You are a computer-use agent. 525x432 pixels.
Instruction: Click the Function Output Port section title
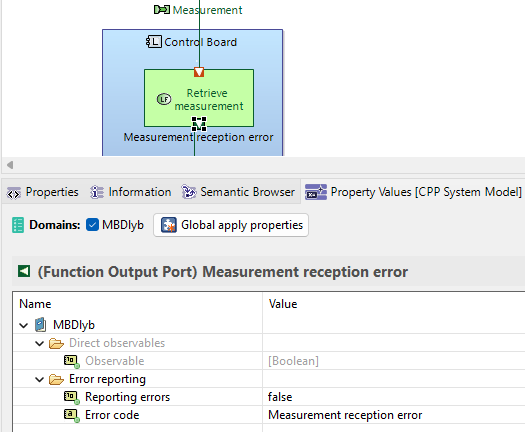point(223,272)
